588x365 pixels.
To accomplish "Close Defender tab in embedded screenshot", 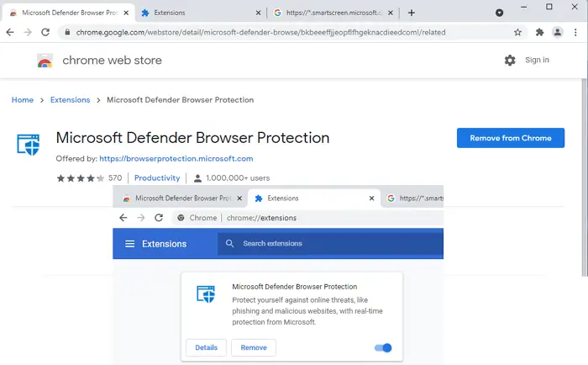I will (239, 198).
